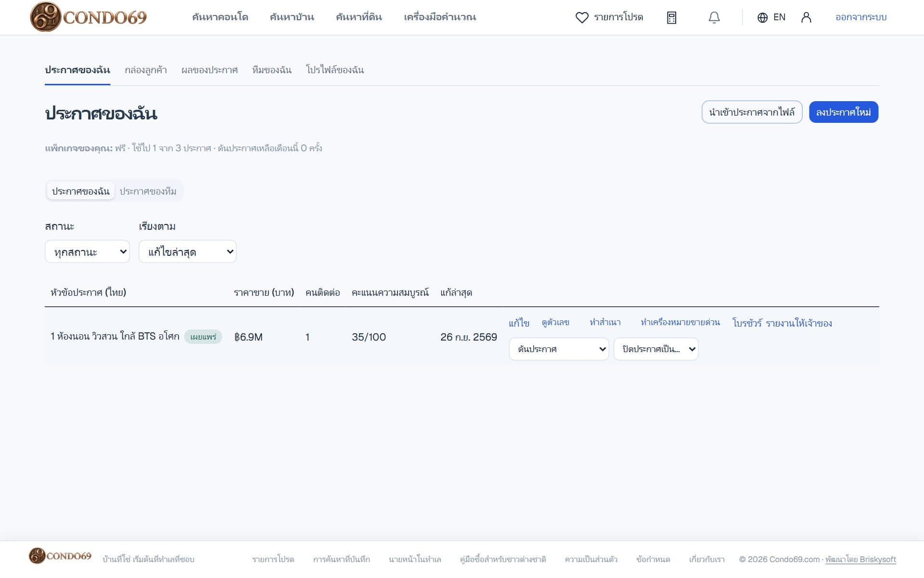The image size is (924, 578).
Task: Open the ปิดประกาศเป็น... dropdown
Action: [x=656, y=349]
